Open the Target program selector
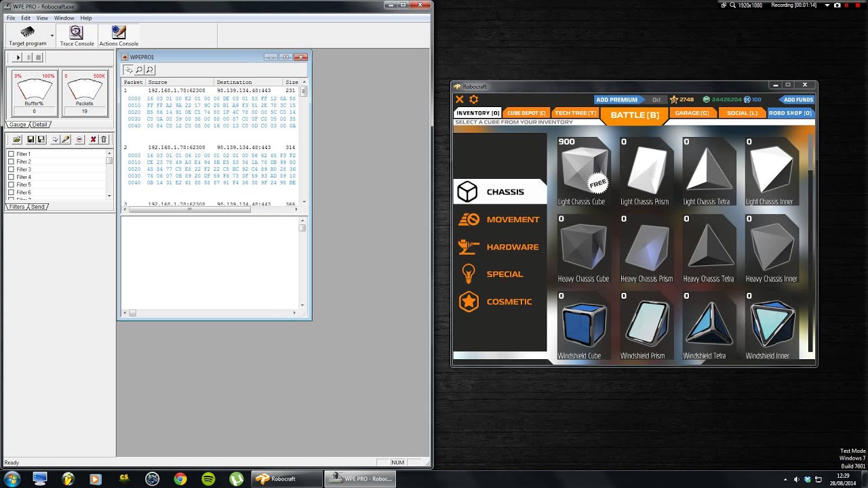The height and width of the screenshot is (488, 868). [x=28, y=36]
